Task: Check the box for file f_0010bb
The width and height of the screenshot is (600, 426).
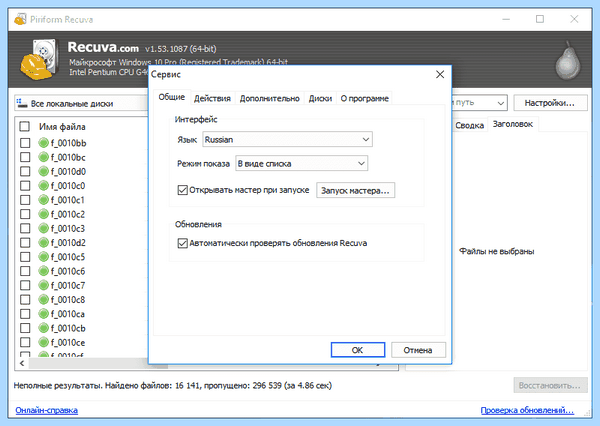Action: [x=25, y=143]
